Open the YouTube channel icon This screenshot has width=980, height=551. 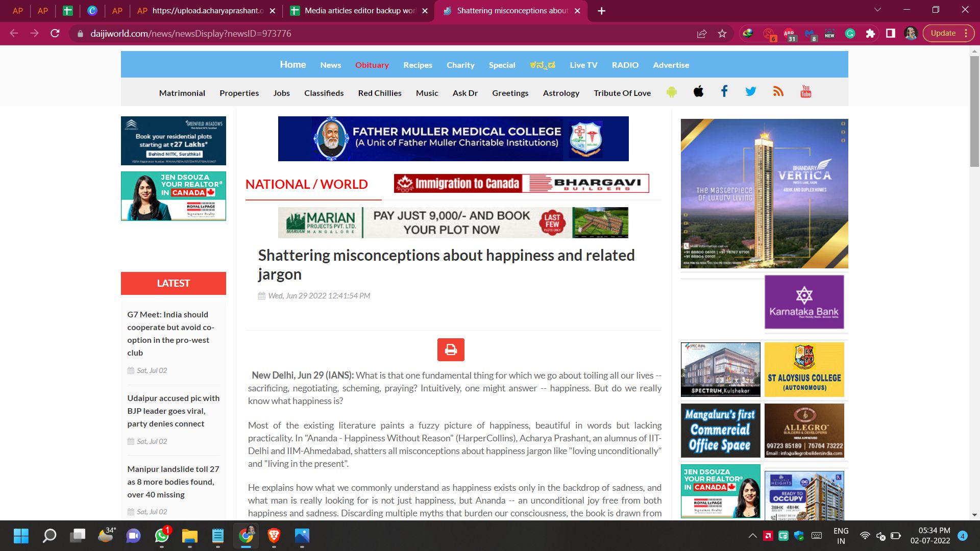[x=805, y=92]
